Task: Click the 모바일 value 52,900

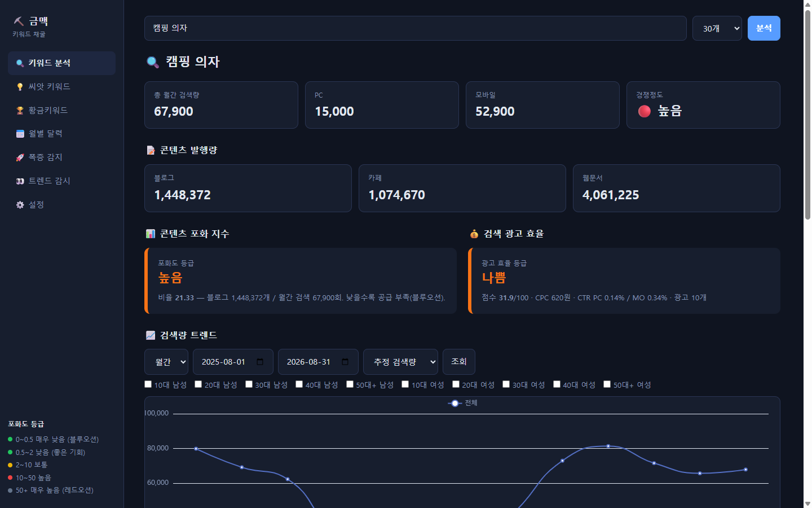Action: click(x=495, y=112)
